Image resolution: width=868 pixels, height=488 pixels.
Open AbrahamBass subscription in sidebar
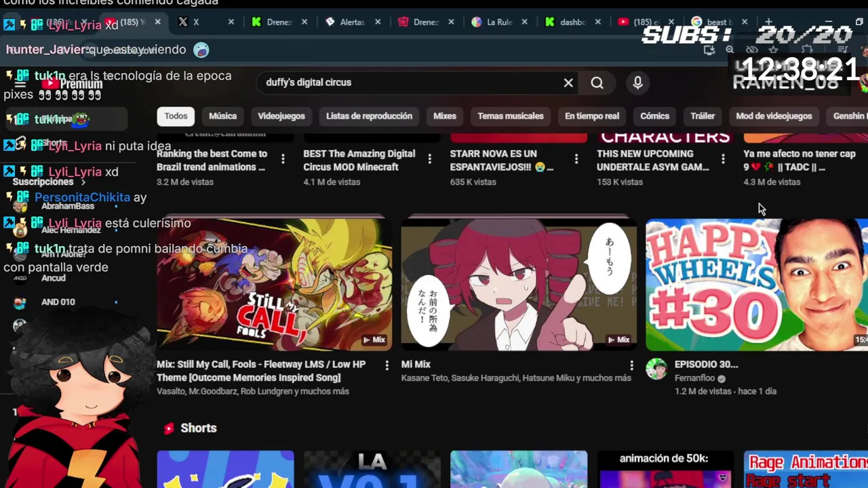pyautogui.click(x=68, y=206)
